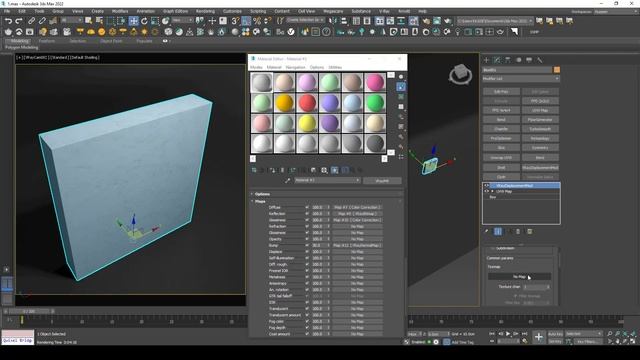Open the project path dropdown in toolbar

pyautogui.click(x=495, y=20)
